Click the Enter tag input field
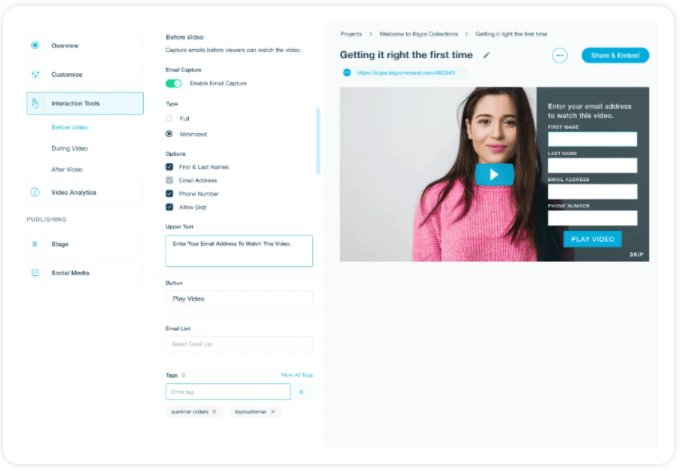 click(228, 392)
